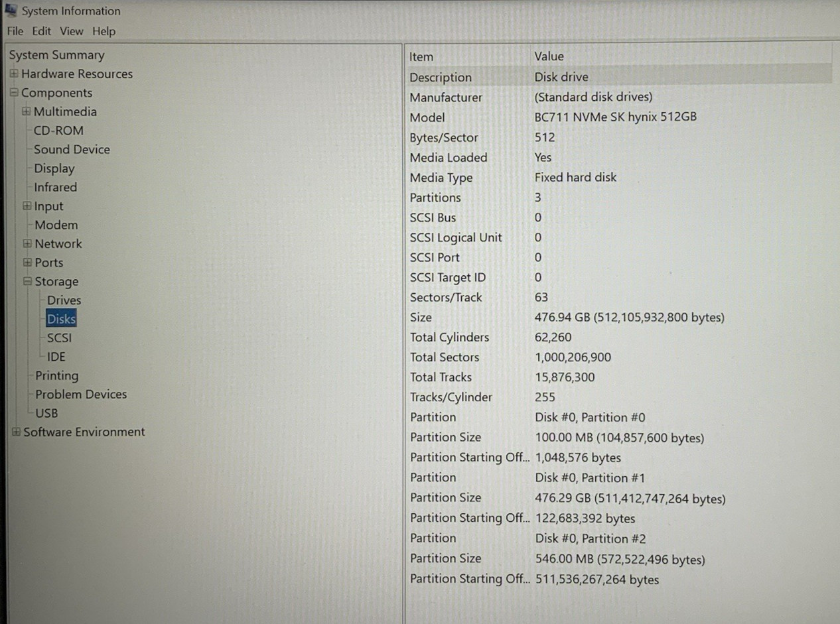Select the Display tree item
The image size is (840, 624).
pyautogui.click(x=54, y=168)
